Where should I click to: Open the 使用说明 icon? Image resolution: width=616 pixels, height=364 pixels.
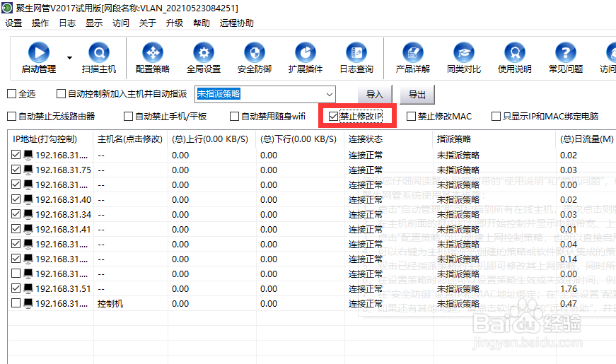point(515,52)
